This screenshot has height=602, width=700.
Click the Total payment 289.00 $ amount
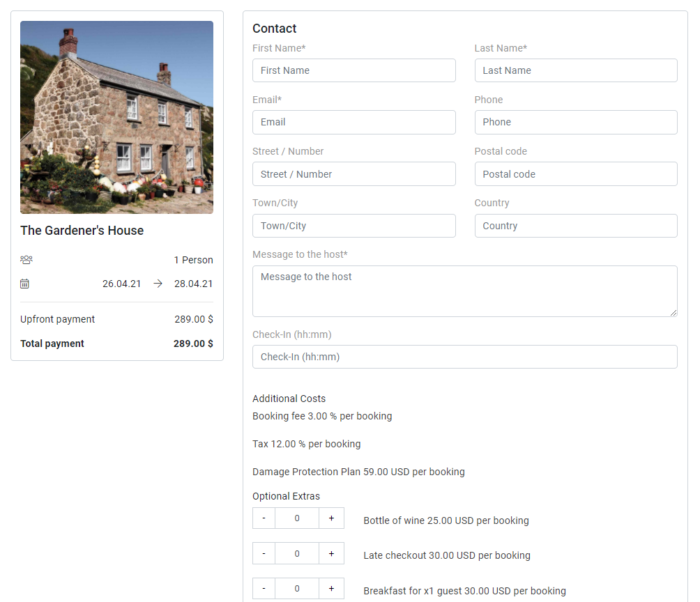click(x=193, y=344)
